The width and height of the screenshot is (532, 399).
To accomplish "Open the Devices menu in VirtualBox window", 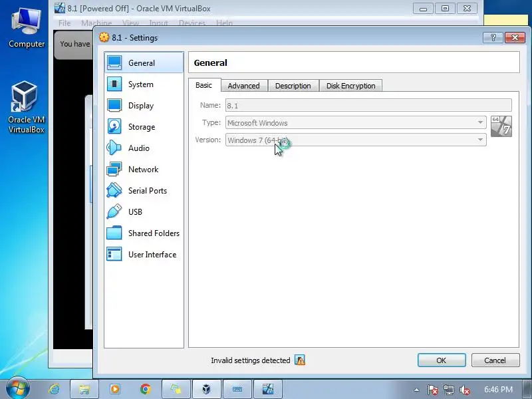I will coord(192,23).
